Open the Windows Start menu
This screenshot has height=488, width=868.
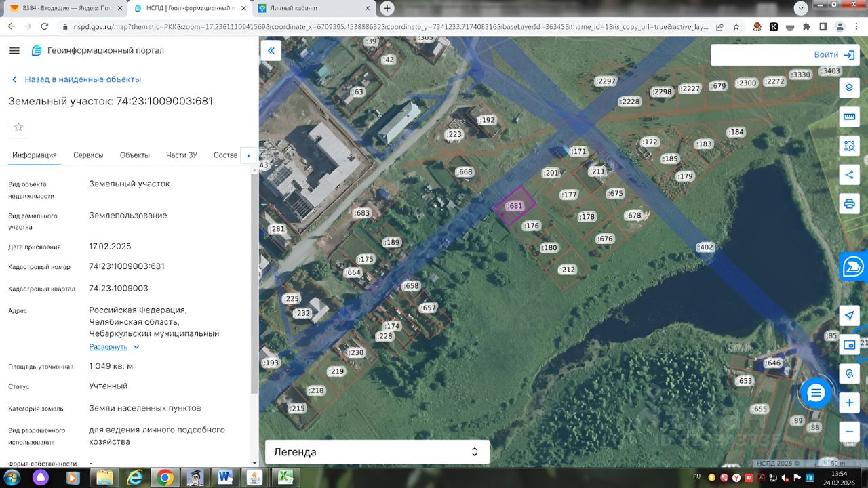click(12, 478)
